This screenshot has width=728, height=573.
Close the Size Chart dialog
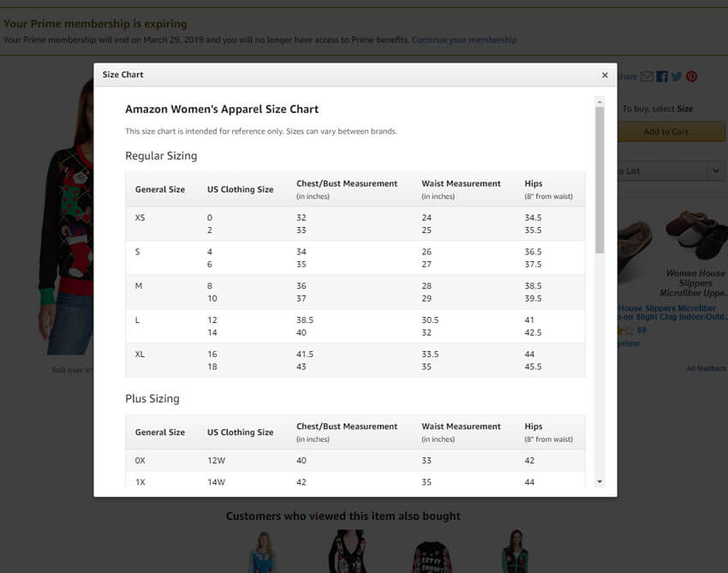pos(605,75)
